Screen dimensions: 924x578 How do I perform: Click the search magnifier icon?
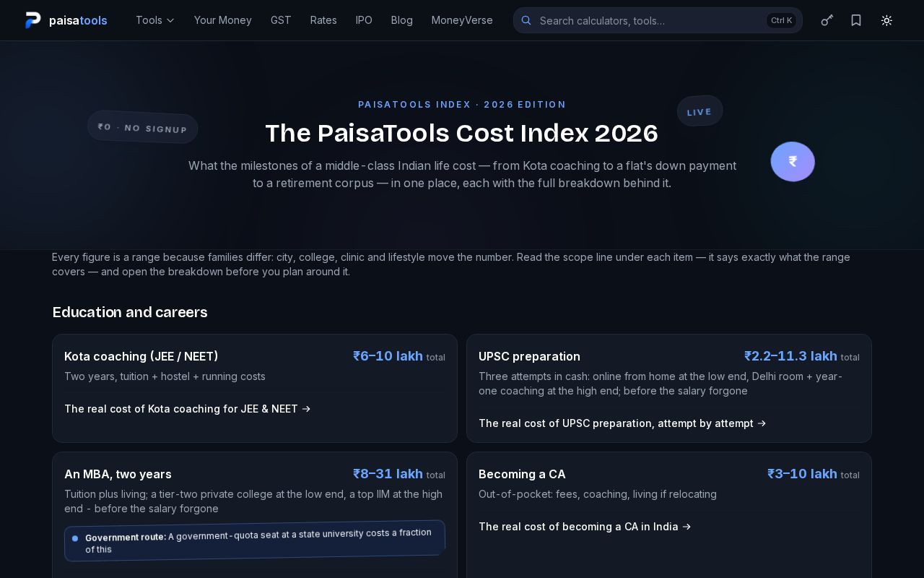tap(526, 20)
